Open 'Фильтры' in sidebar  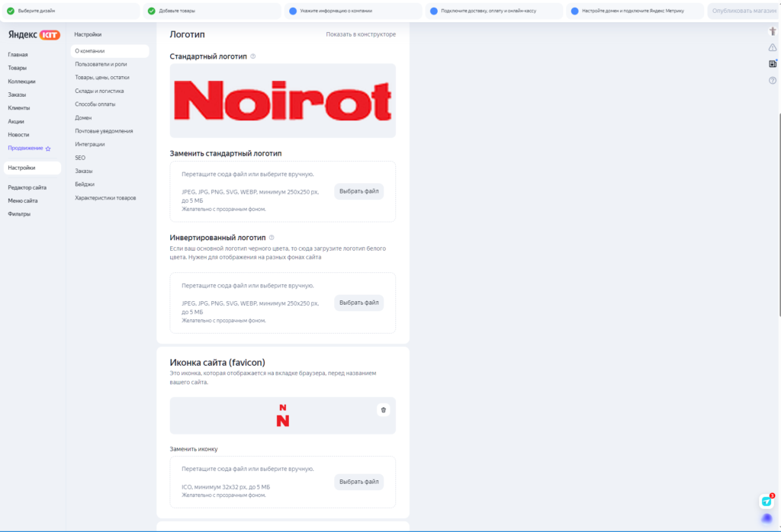click(x=19, y=214)
